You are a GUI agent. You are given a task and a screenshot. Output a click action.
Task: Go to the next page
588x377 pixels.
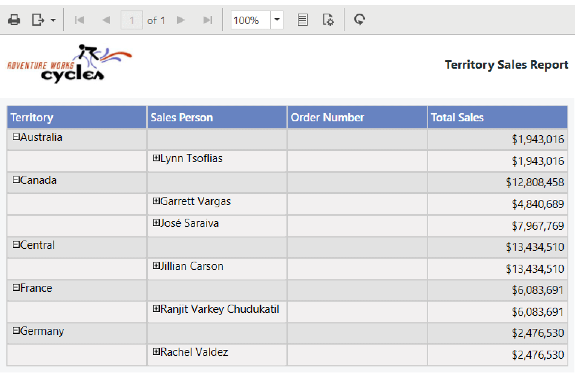(181, 20)
